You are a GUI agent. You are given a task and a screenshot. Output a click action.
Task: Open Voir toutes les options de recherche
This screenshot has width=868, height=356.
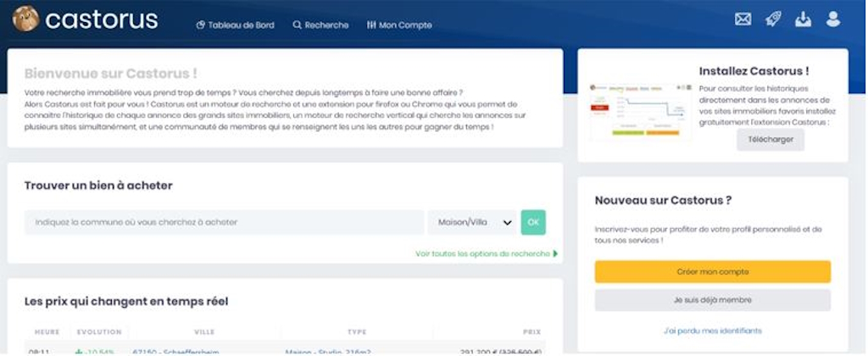click(x=487, y=253)
